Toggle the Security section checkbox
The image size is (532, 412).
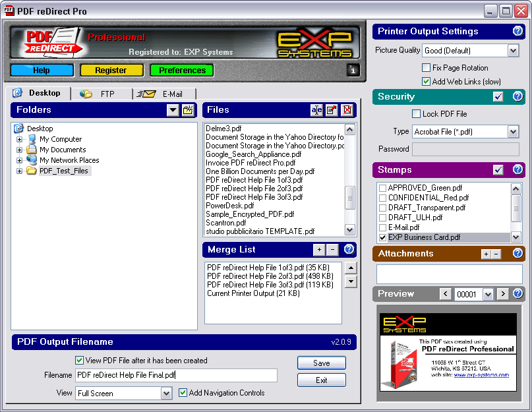pyautogui.click(x=498, y=97)
